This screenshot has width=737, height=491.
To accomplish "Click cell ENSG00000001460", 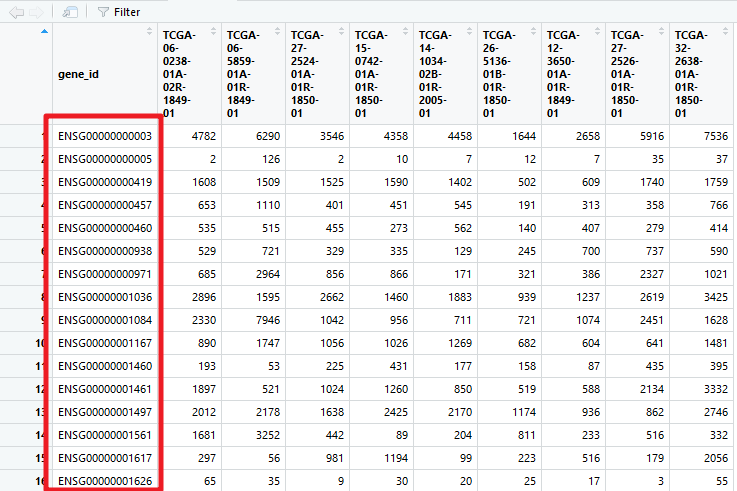I will click(105, 366).
